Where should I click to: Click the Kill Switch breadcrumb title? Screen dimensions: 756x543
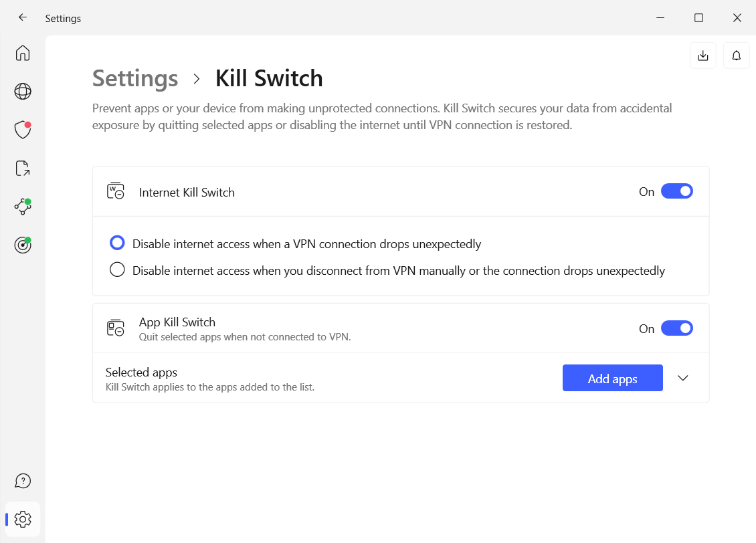coord(268,78)
